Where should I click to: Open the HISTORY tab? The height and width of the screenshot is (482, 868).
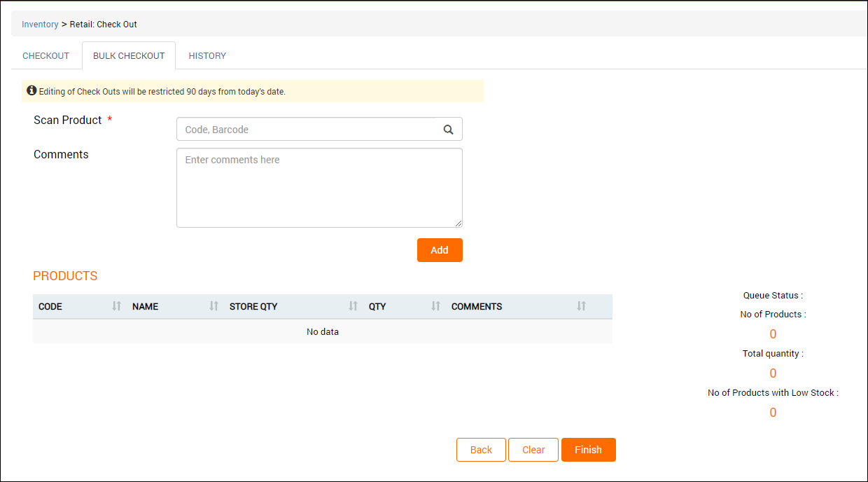[207, 55]
